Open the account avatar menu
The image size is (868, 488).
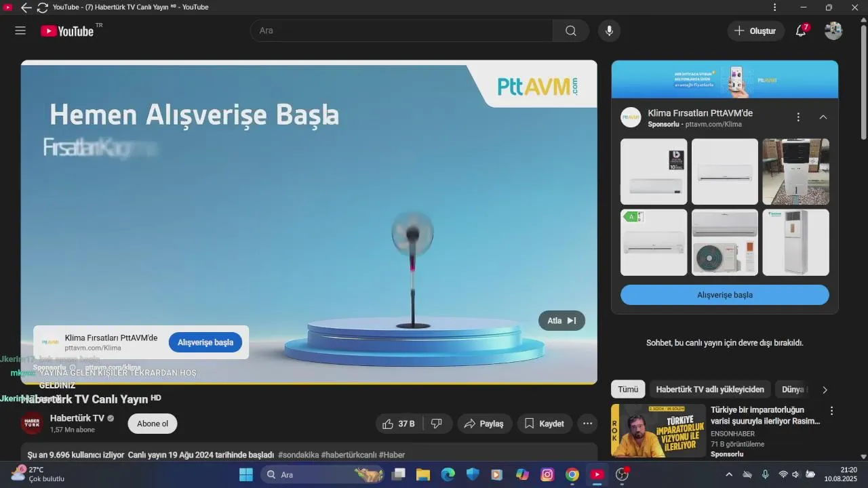[x=833, y=30]
